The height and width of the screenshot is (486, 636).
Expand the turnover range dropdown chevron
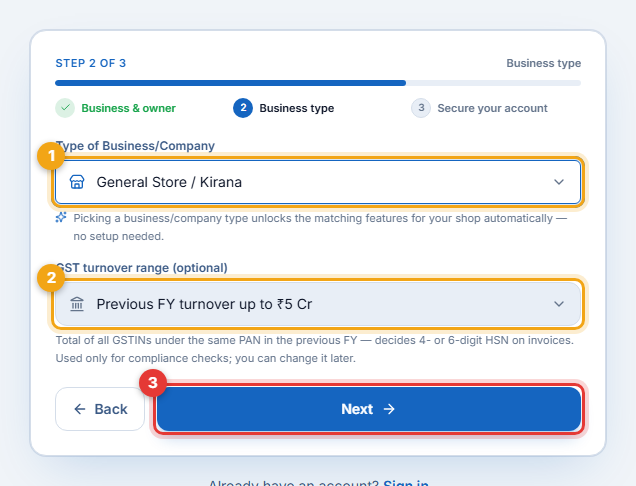tap(559, 304)
